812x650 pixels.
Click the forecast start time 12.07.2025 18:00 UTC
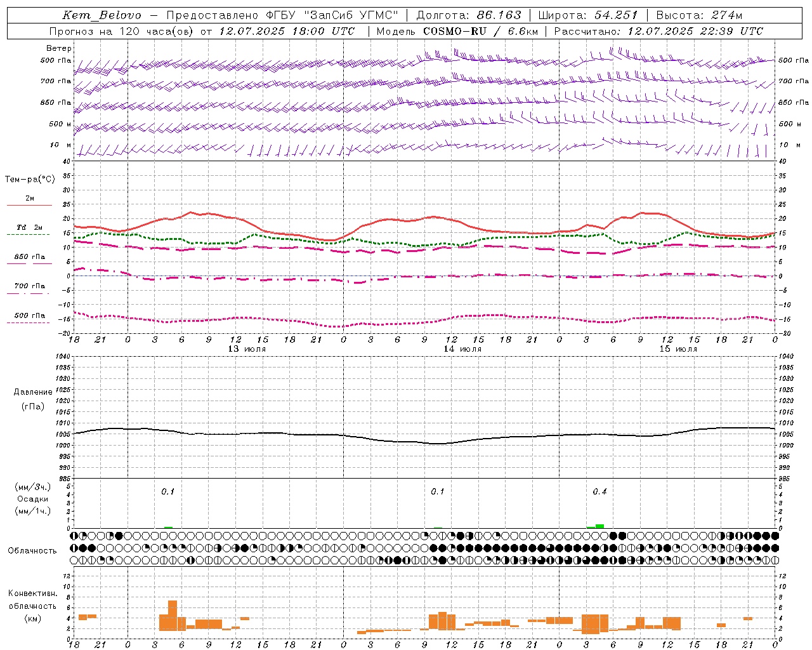tap(287, 31)
